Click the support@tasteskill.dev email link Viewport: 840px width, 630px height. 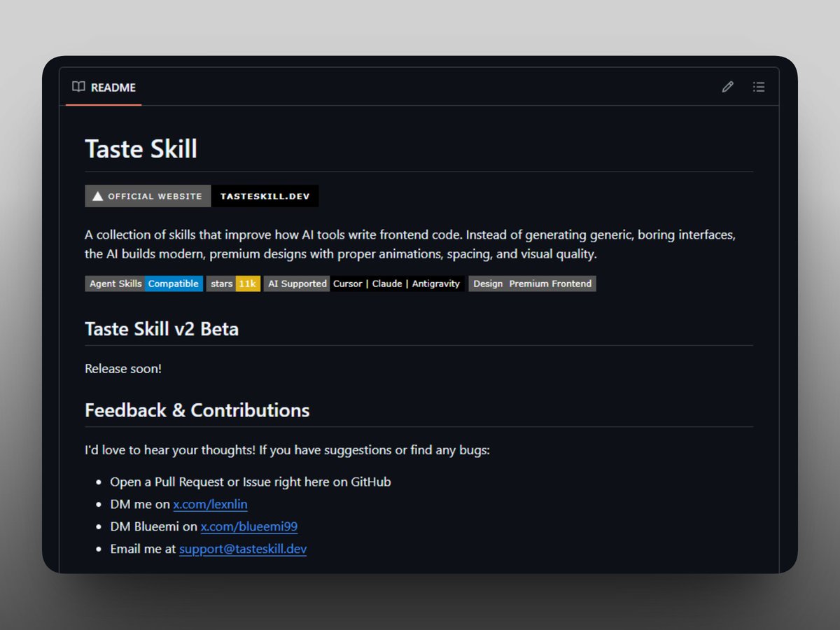tap(243, 549)
